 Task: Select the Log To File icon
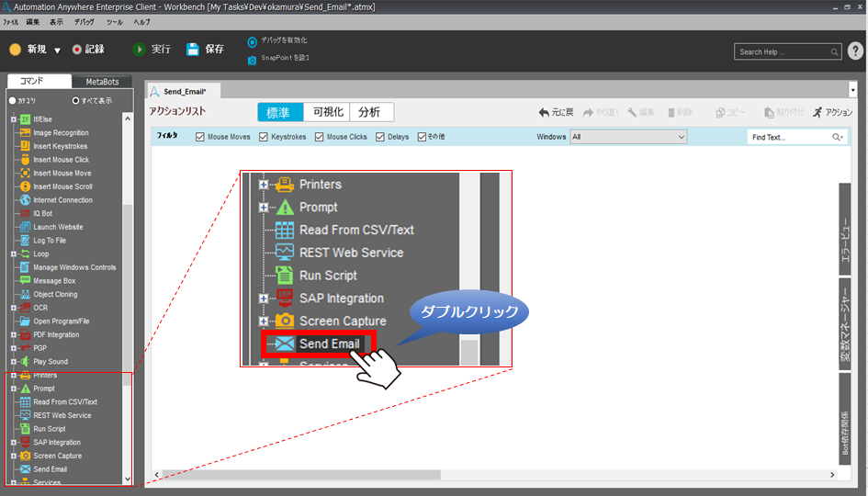click(25, 241)
